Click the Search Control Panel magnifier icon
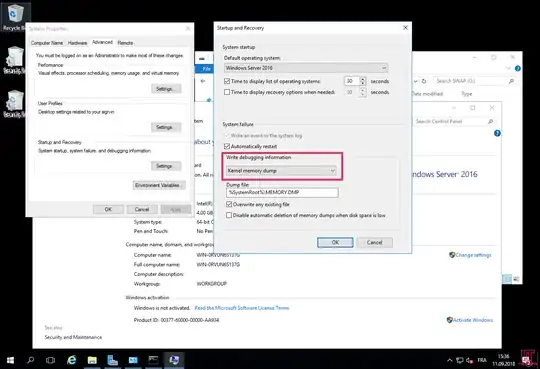 (x=490, y=122)
